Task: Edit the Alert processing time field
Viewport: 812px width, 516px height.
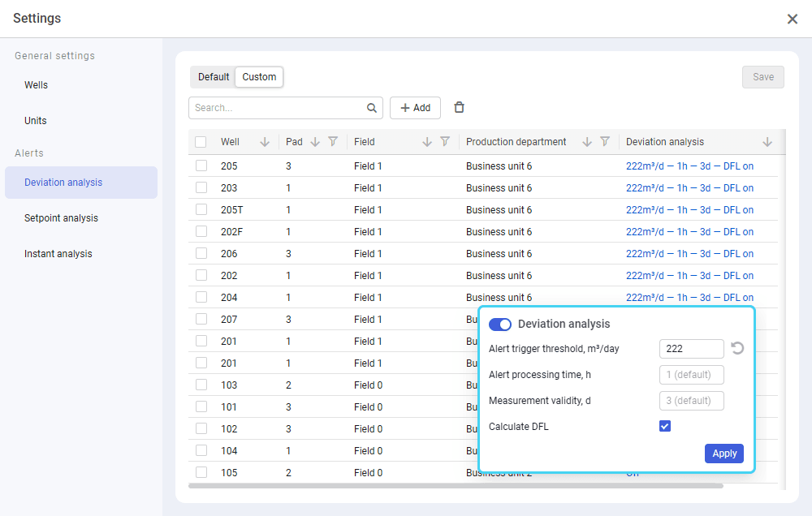Action: coord(691,375)
